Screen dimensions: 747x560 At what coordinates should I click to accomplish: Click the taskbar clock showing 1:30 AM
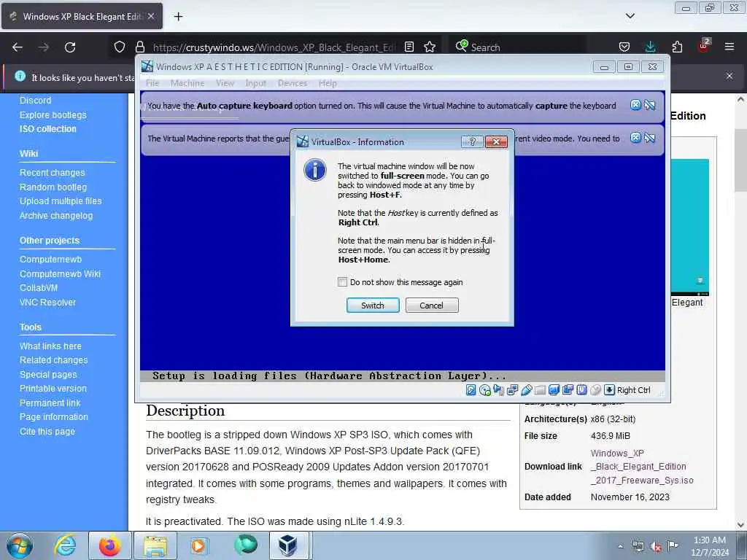(710, 545)
